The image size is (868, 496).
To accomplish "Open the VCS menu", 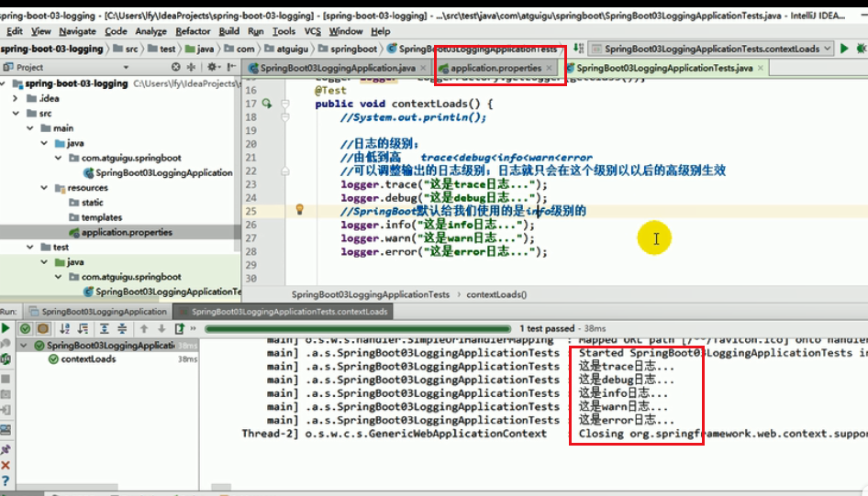I will [312, 31].
